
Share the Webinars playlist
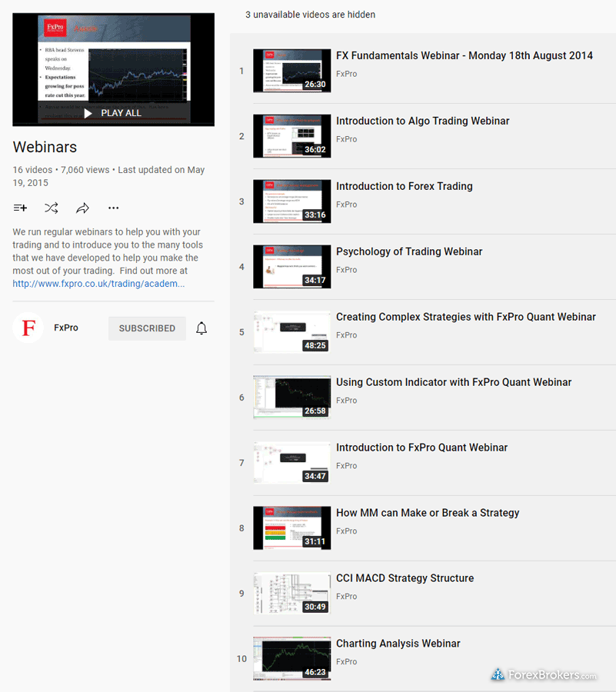tap(82, 208)
